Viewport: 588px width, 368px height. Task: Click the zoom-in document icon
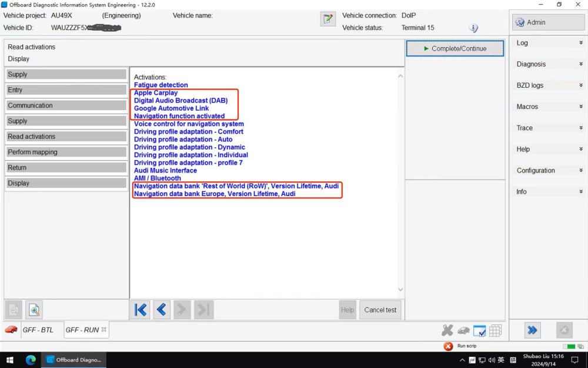tap(34, 310)
